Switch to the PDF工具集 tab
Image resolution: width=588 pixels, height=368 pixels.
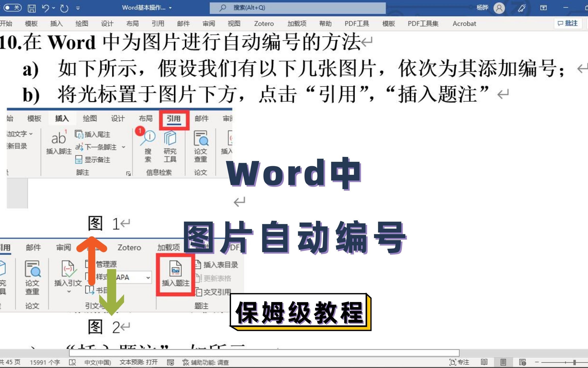423,24
